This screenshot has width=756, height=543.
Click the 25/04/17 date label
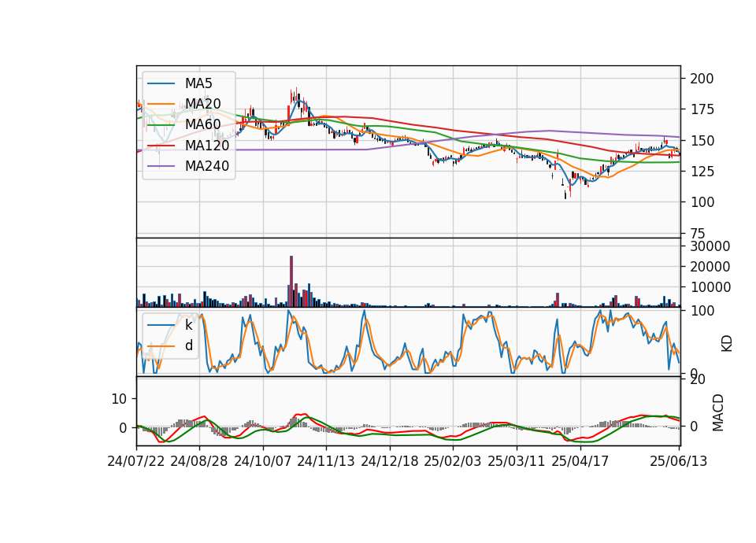pos(580,461)
